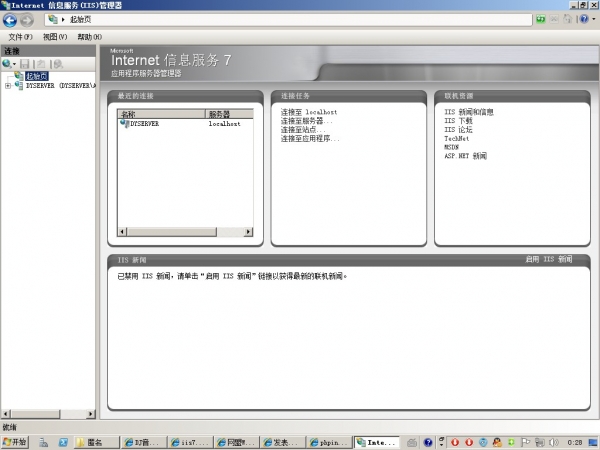
Task: Click the green refresh page icon
Action: [x=540, y=19]
